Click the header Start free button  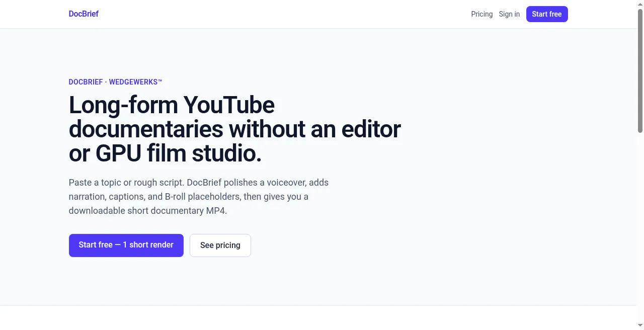coord(547,14)
